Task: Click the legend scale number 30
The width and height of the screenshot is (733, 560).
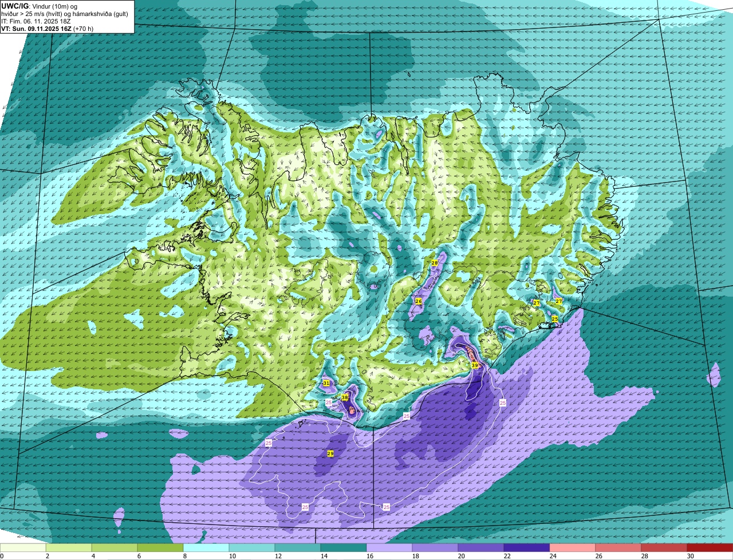Action: (691, 556)
